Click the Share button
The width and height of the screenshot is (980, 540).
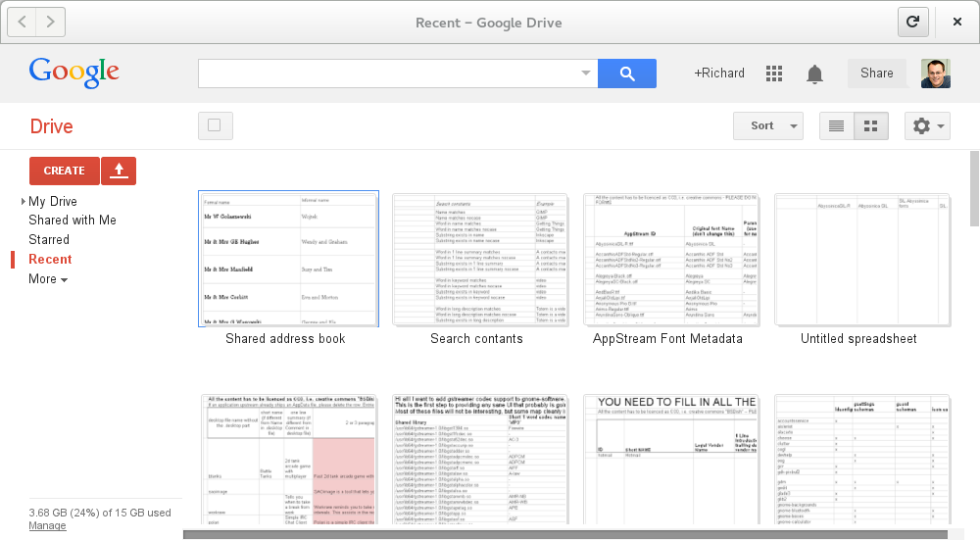pyautogui.click(x=876, y=74)
